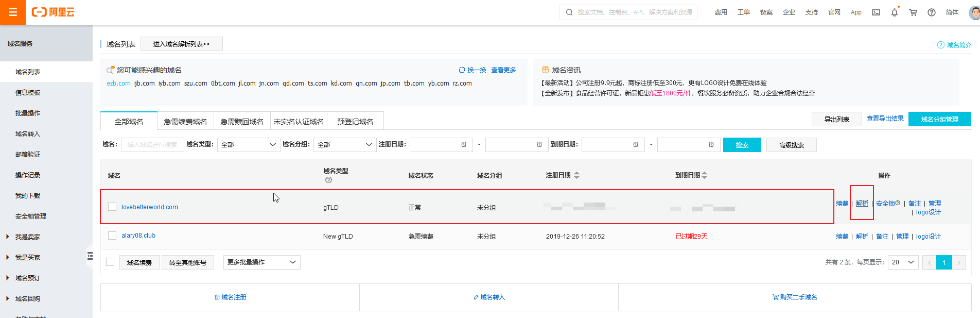Open the 更多批量操作 dropdown

(x=261, y=262)
